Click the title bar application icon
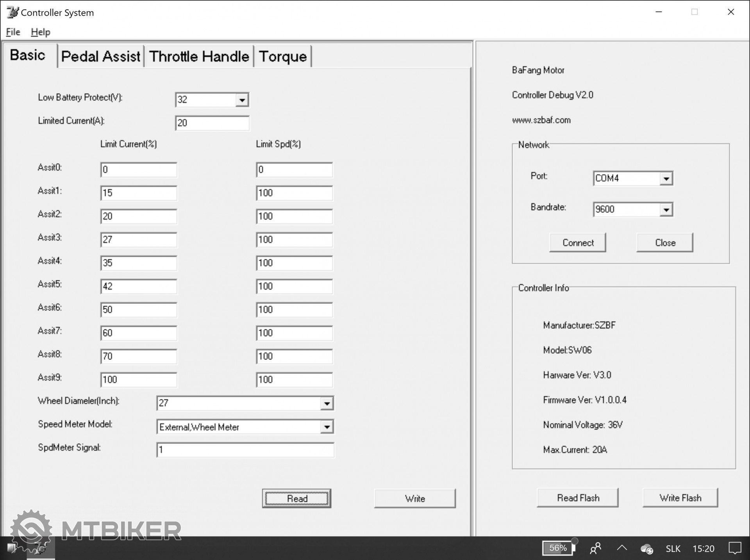 pos(12,12)
